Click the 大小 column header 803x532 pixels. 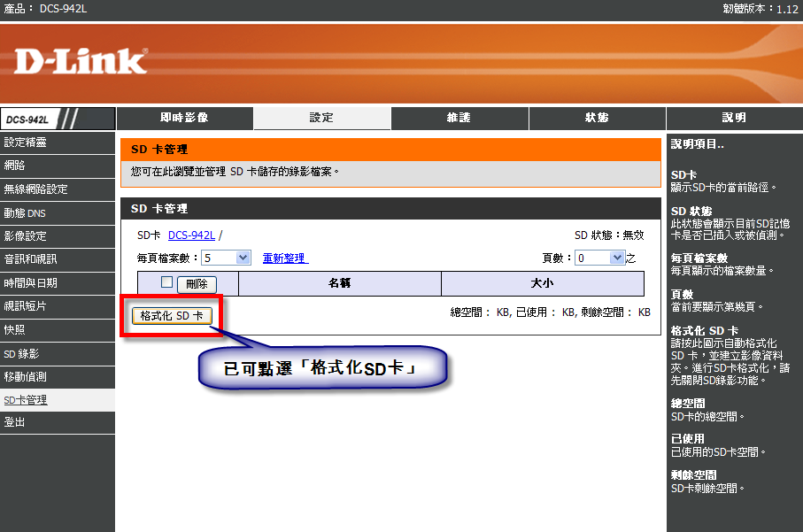tap(543, 283)
